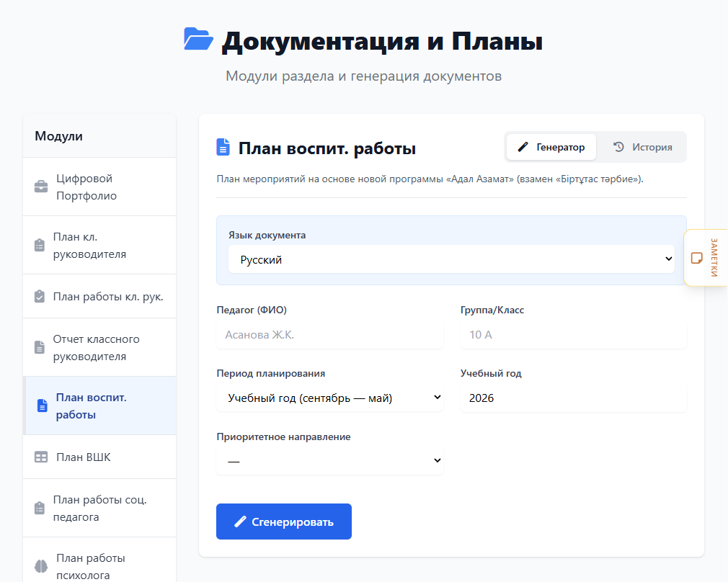Click the clipboard icon beside План кл. руководителя
The image size is (728, 582).
pos(40,245)
